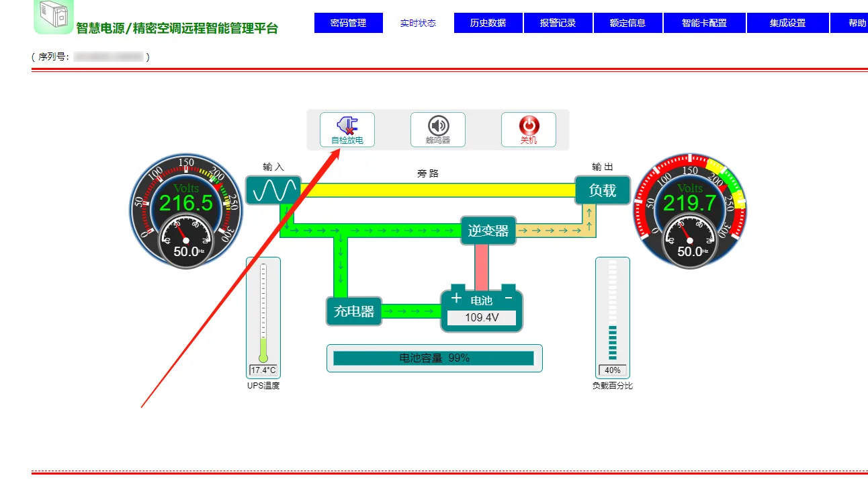Click the 109.4V battery voltage value
The width and height of the screenshot is (868, 488).
click(x=482, y=317)
